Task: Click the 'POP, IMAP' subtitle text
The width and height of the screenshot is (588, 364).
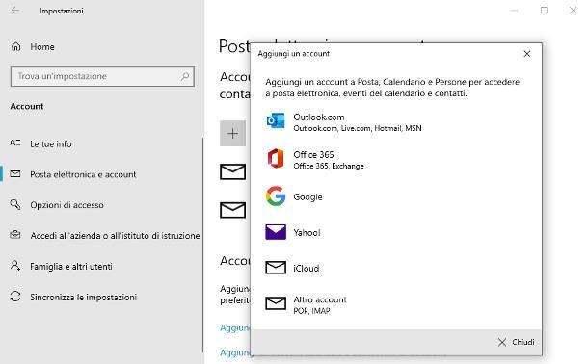Action: coord(311,311)
